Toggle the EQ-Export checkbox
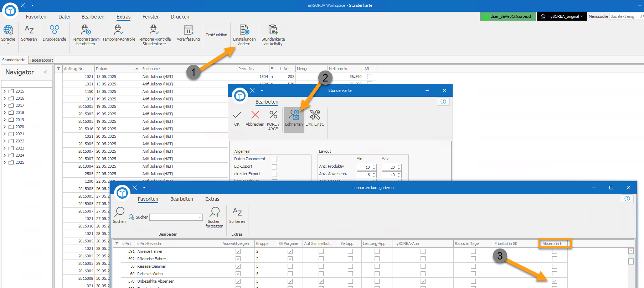This screenshot has width=644, height=288. pyautogui.click(x=274, y=167)
